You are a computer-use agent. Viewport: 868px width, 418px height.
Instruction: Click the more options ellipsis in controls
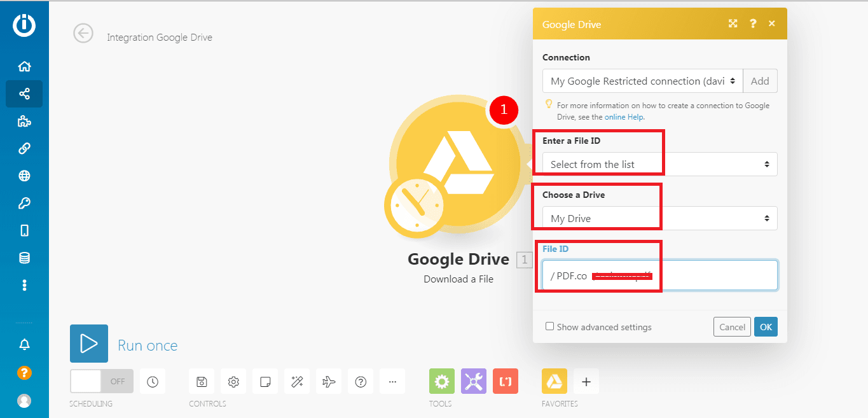392,382
